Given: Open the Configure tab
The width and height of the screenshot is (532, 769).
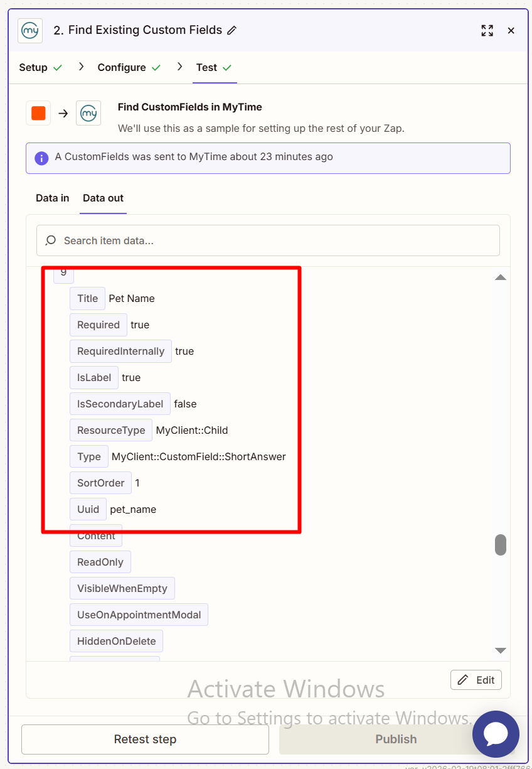Looking at the screenshot, I should pyautogui.click(x=129, y=67).
